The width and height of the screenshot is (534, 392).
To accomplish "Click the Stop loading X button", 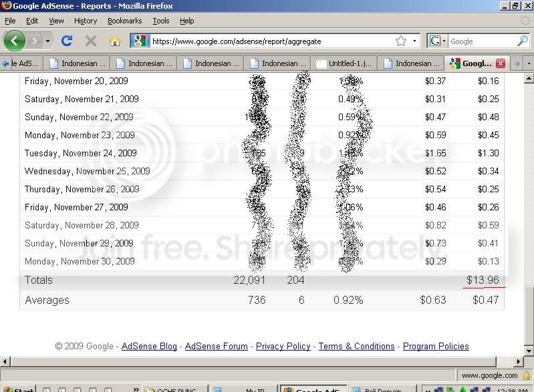I will tap(91, 41).
